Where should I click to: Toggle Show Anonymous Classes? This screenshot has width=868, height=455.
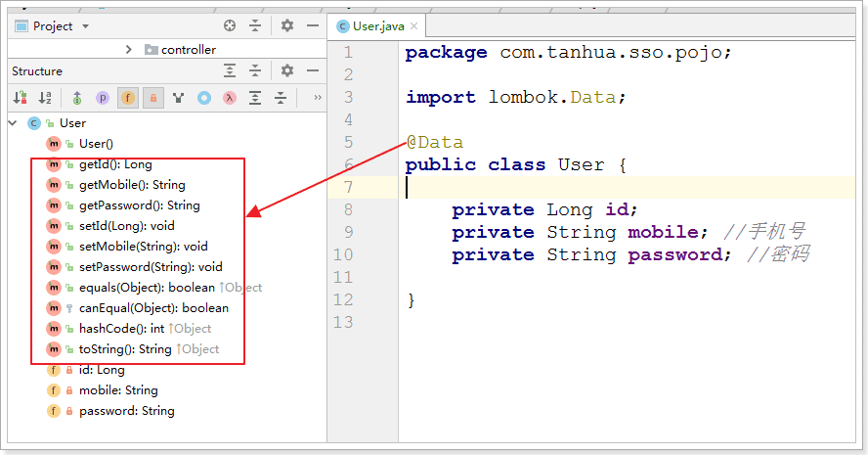tap(204, 98)
